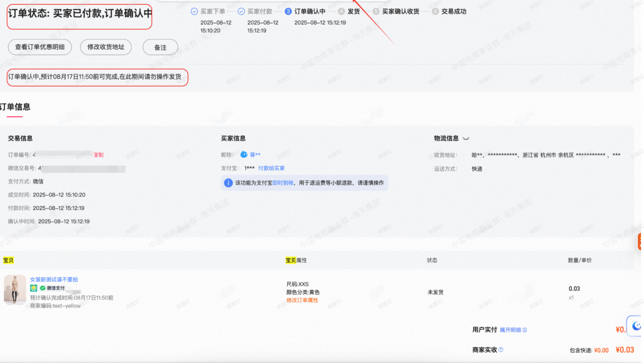The height and width of the screenshot is (363, 644).
Task: Click 运送方式 value 快递
Action: point(477,169)
